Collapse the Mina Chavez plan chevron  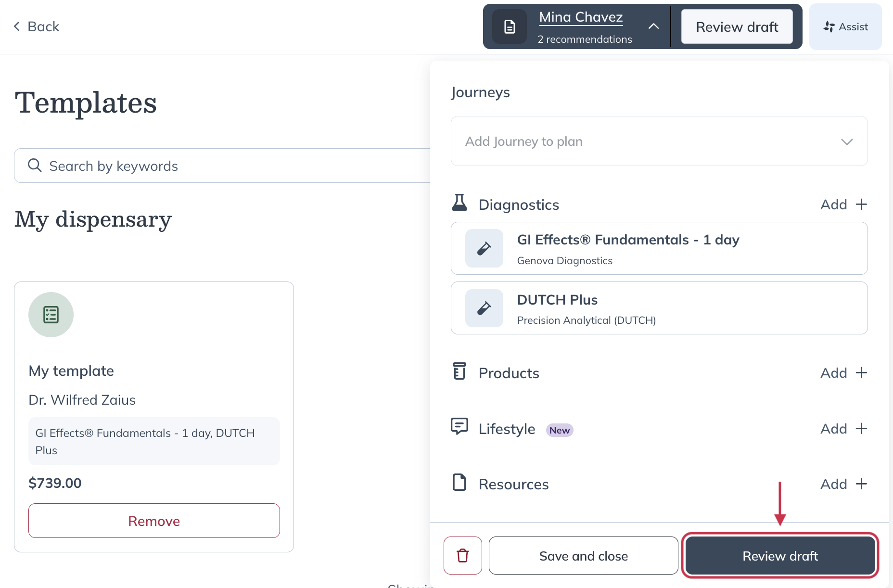[x=653, y=26]
